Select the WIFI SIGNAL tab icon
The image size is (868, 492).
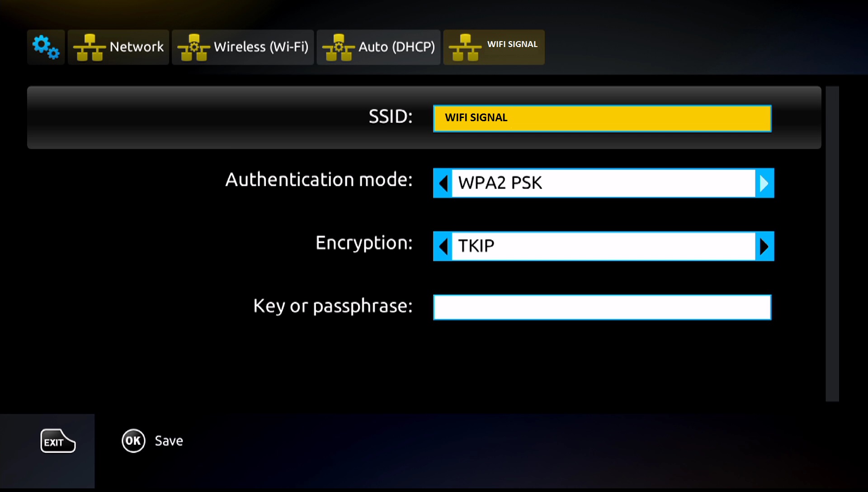[465, 46]
